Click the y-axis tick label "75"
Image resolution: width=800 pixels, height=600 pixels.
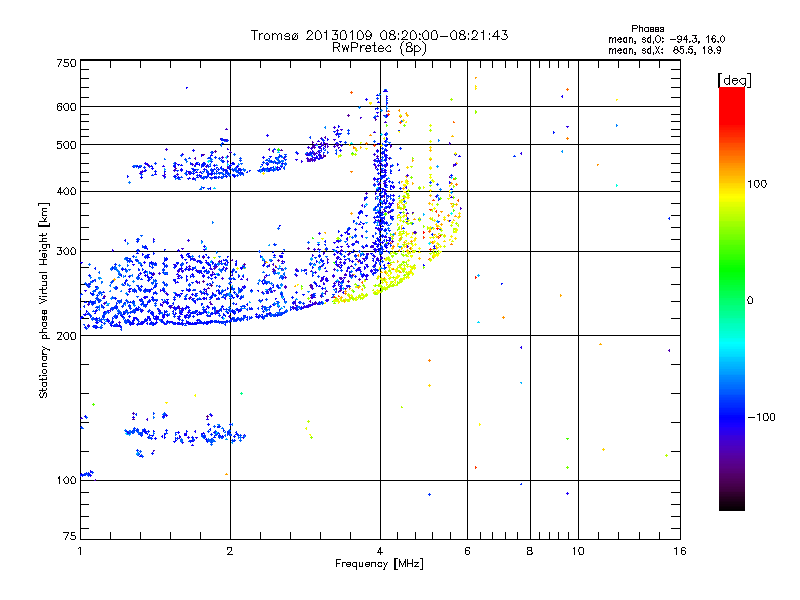pyautogui.click(x=70, y=536)
